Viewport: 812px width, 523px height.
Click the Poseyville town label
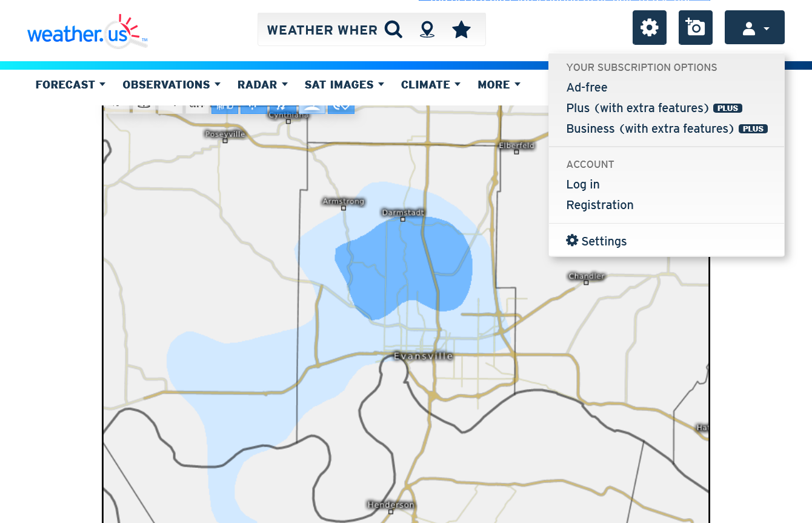pyautogui.click(x=225, y=134)
